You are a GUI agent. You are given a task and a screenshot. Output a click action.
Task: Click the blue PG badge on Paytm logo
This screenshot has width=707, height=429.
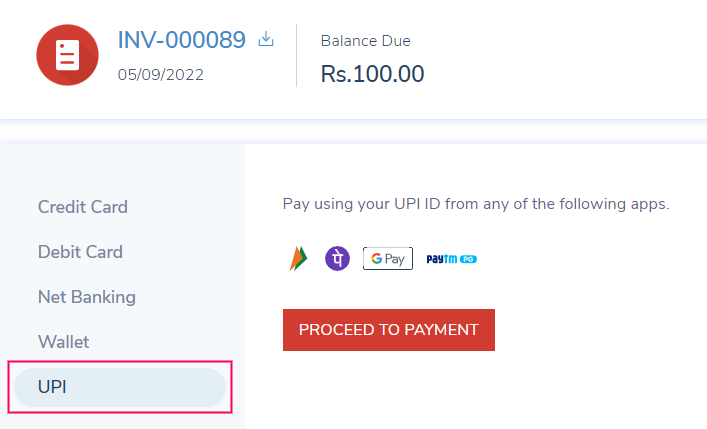(468, 259)
